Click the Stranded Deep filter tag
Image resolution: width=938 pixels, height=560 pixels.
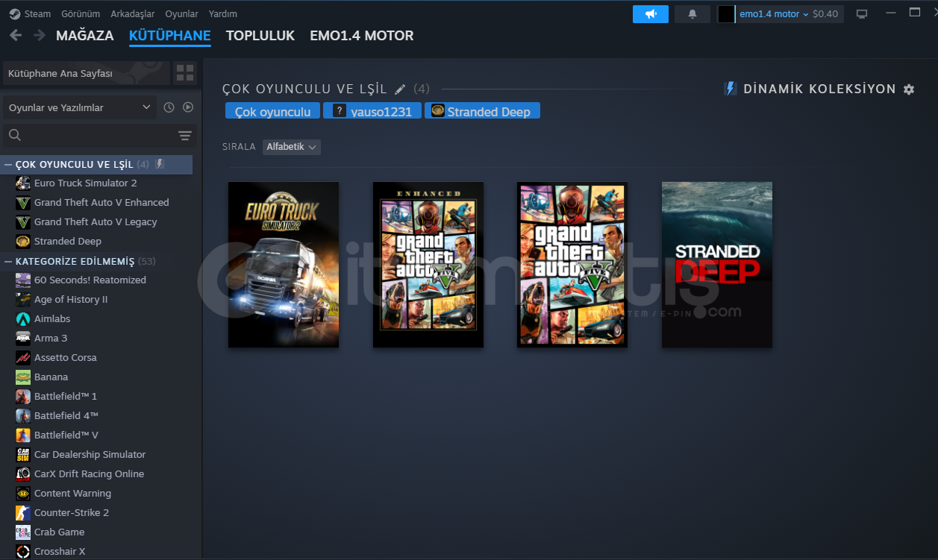(x=482, y=111)
